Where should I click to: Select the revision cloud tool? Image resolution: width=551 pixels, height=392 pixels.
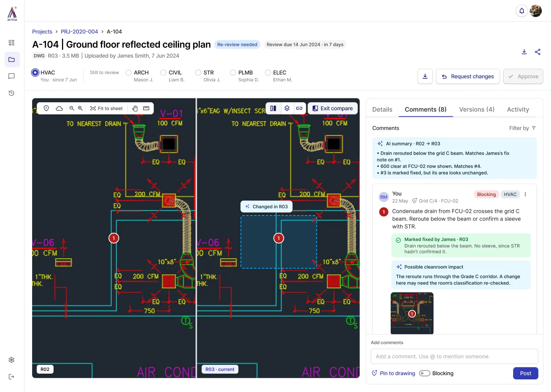coord(59,108)
